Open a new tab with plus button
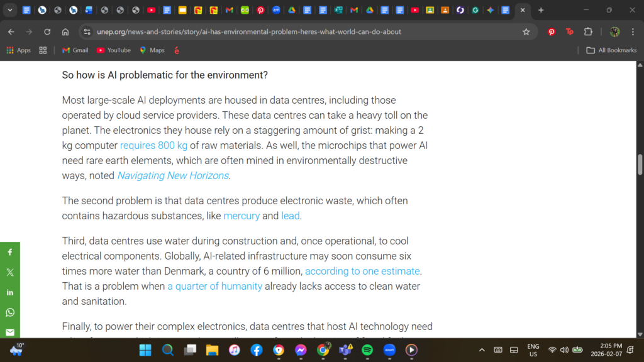This screenshot has height=362, width=644. tap(541, 10)
